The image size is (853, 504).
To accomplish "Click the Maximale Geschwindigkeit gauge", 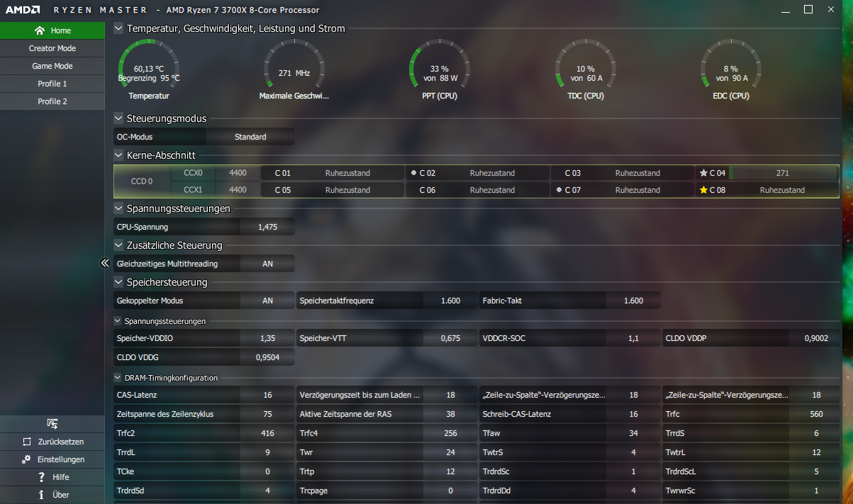I will (294, 69).
